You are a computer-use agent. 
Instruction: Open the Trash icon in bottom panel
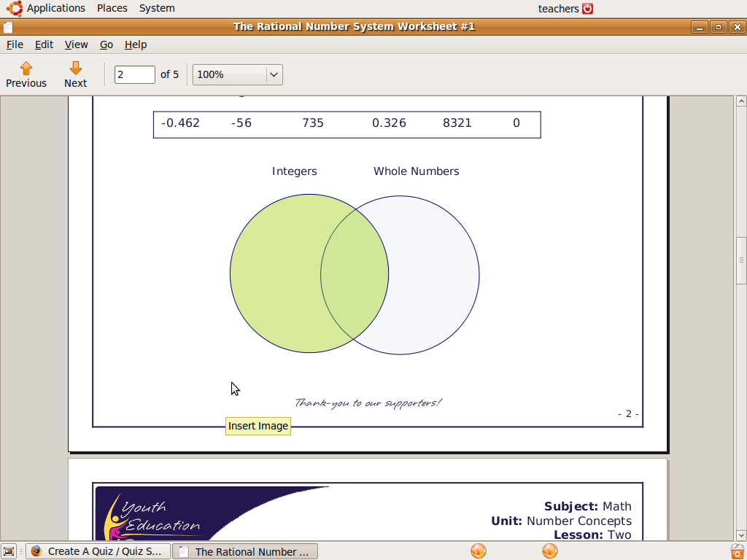pos(737,551)
